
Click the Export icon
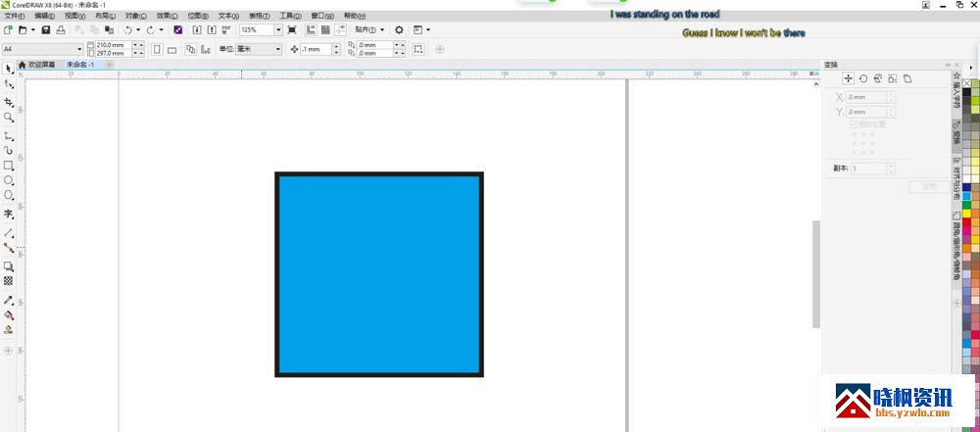212,29
